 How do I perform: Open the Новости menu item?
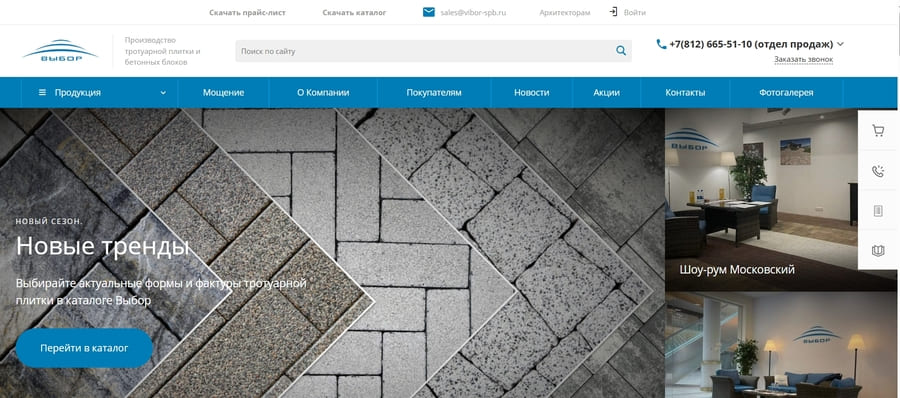[532, 92]
